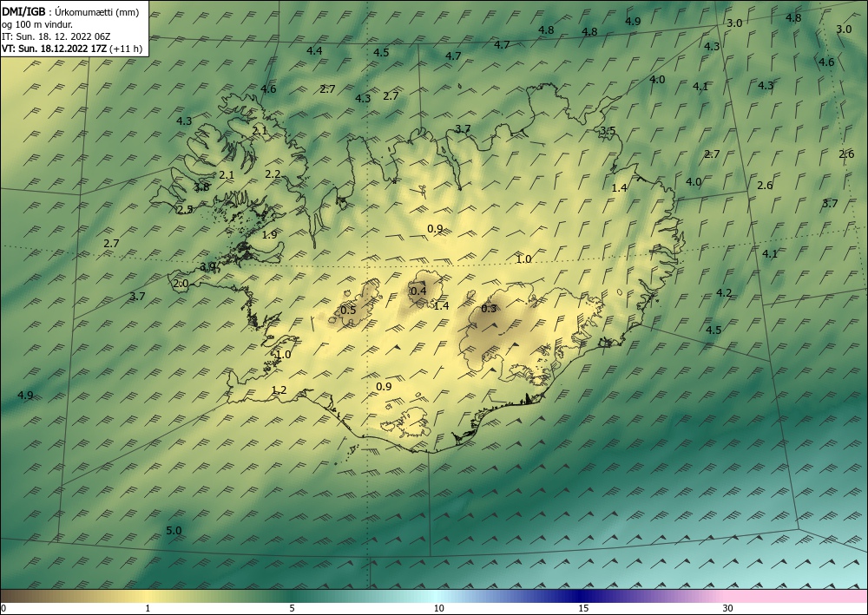The image size is (868, 615).
Task: Click the 0.3 value on Vatnajökull glacier
Action: click(489, 309)
